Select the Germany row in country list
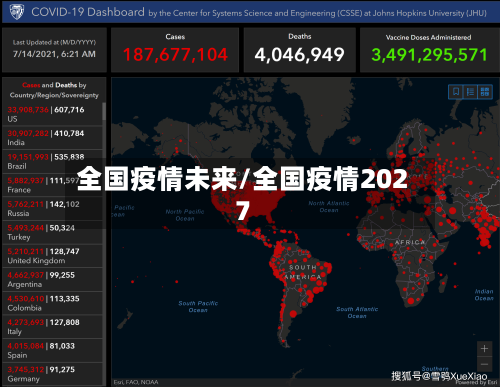The width and height of the screenshot is (500, 387). coord(52,374)
